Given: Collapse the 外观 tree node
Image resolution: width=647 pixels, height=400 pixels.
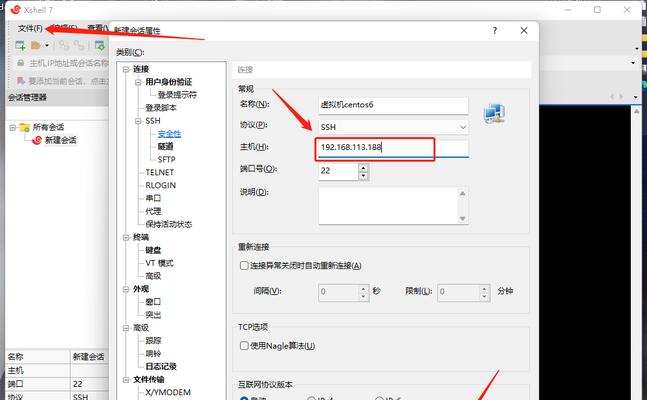Looking at the screenshot, I should pos(126,289).
